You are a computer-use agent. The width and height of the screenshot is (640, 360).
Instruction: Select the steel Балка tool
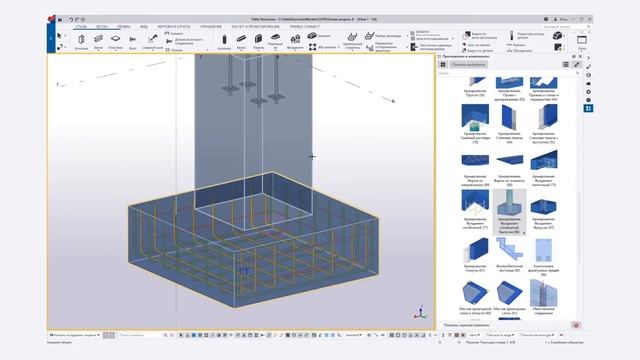pos(98,42)
